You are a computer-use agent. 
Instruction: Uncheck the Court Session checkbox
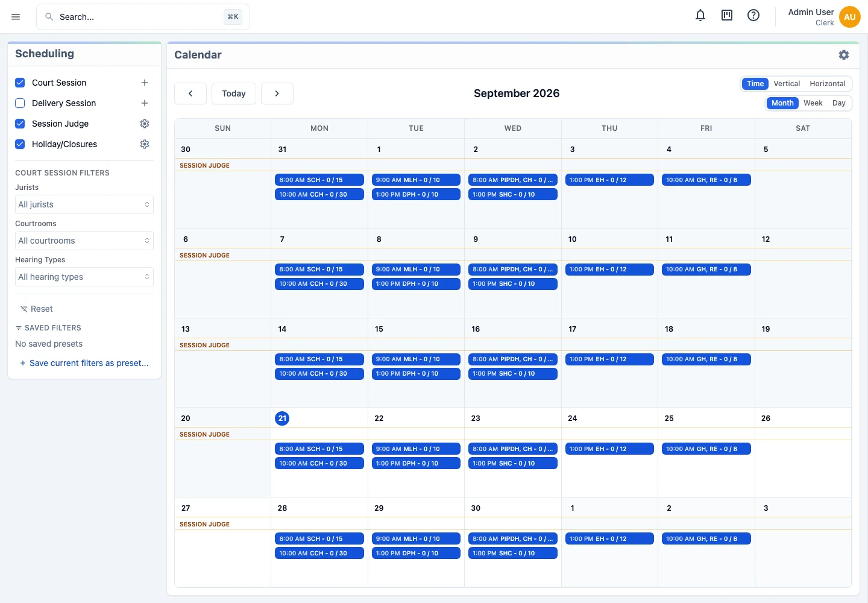tap(20, 83)
